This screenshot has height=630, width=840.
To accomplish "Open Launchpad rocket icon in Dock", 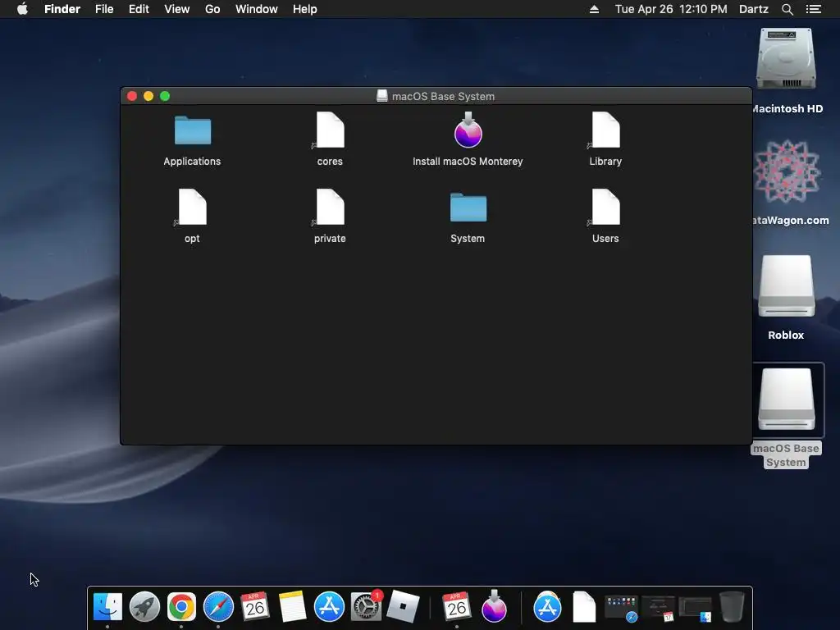I will tap(144, 607).
